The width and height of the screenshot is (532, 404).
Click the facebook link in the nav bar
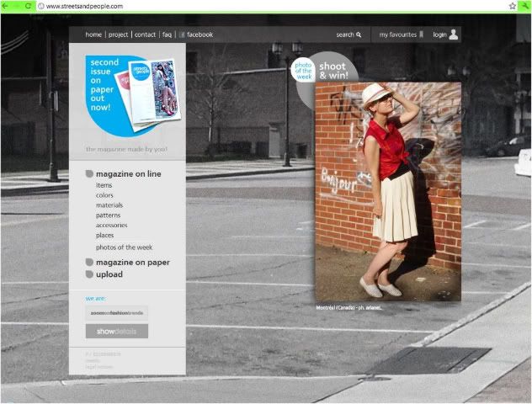[199, 35]
